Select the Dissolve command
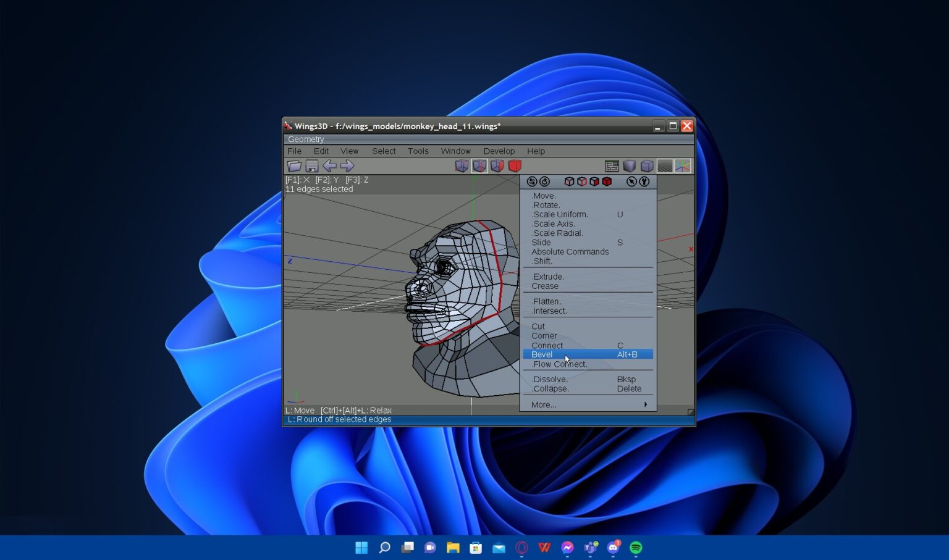This screenshot has height=560, width=949. [549, 378]
